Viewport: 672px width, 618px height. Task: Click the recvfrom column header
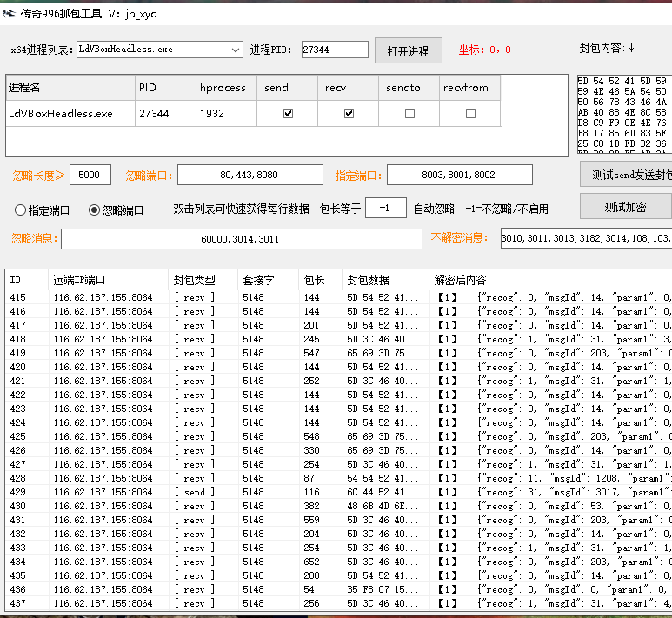[x=469, y=88]
